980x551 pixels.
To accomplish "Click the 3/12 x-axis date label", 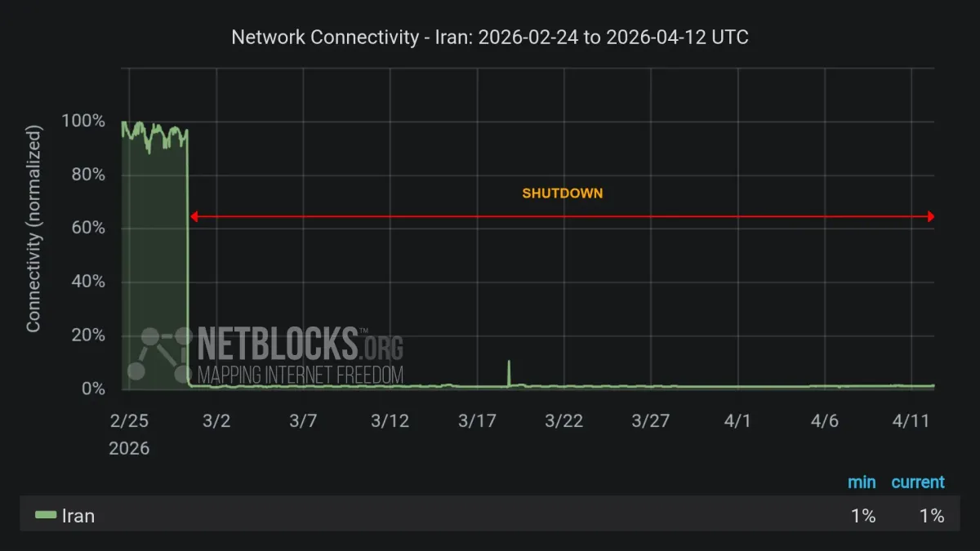I will pyautogui.click(x=390, y=421).
